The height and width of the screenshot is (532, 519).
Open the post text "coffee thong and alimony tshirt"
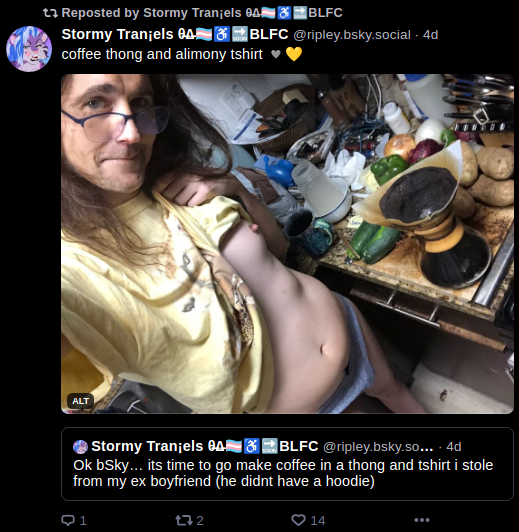pos(162,54)
